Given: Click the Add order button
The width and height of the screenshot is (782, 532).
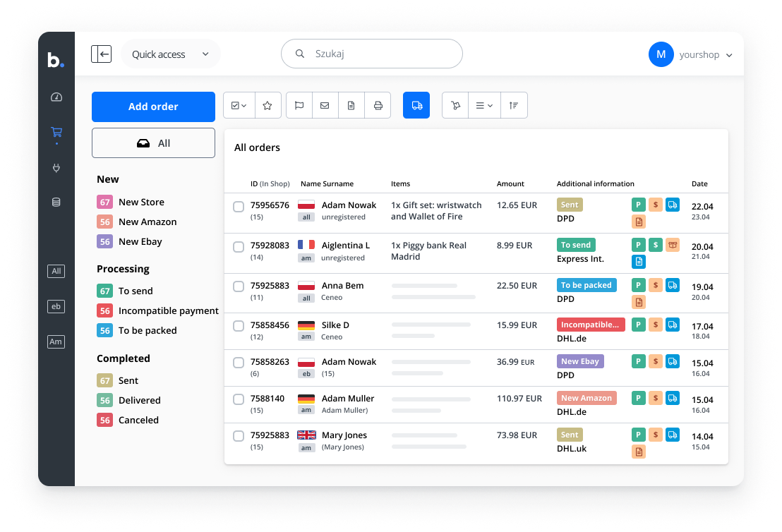Looking at the screenshot, I should (153, 107).
